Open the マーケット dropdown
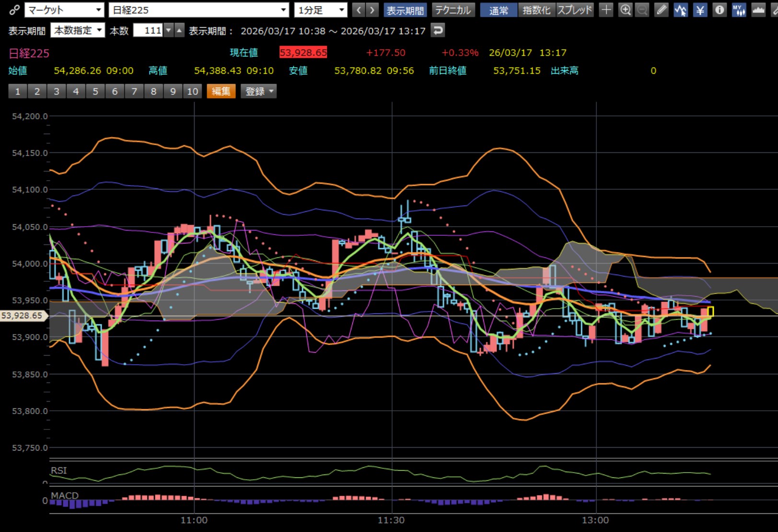 [x=64, y=10]
